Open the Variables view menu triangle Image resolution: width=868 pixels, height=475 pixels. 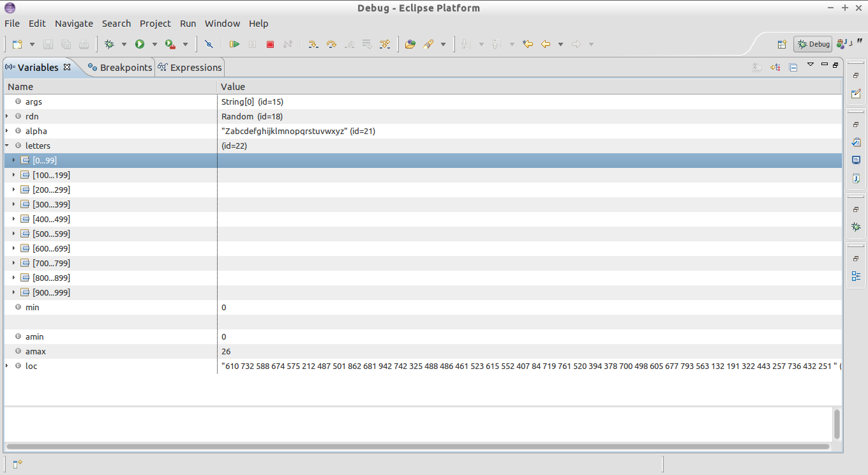click(x=811, y=64)
